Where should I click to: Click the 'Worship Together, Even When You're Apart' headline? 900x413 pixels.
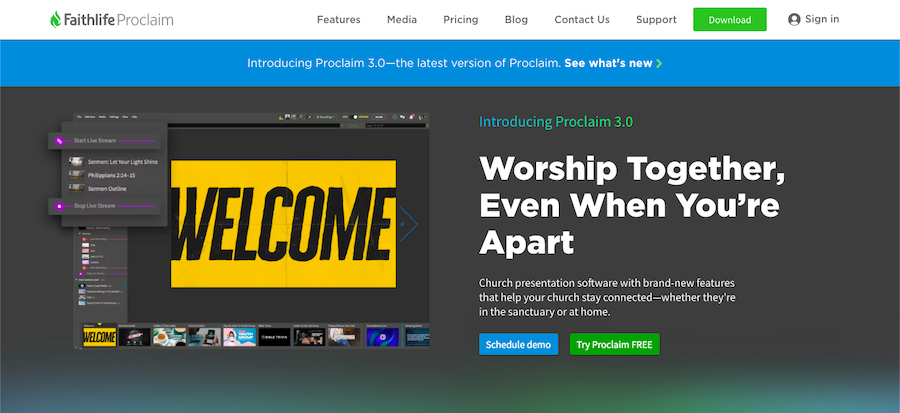[631, 205]
